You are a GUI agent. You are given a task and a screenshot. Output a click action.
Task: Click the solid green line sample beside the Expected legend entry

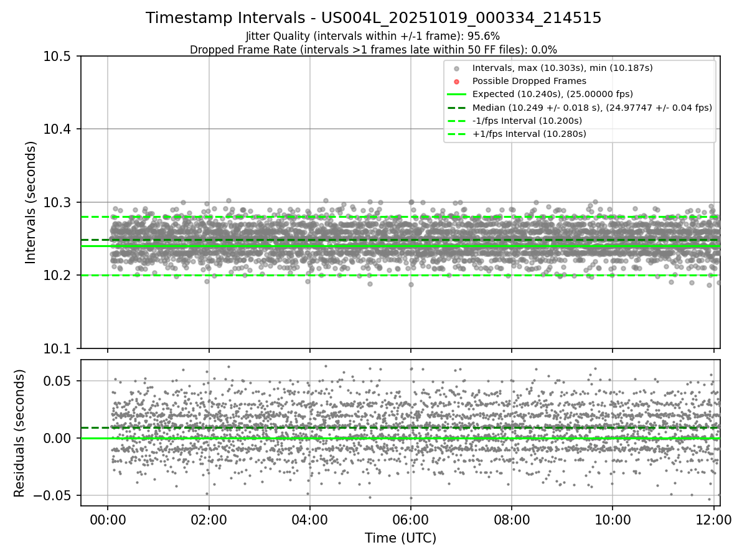(x=456, y=95)
